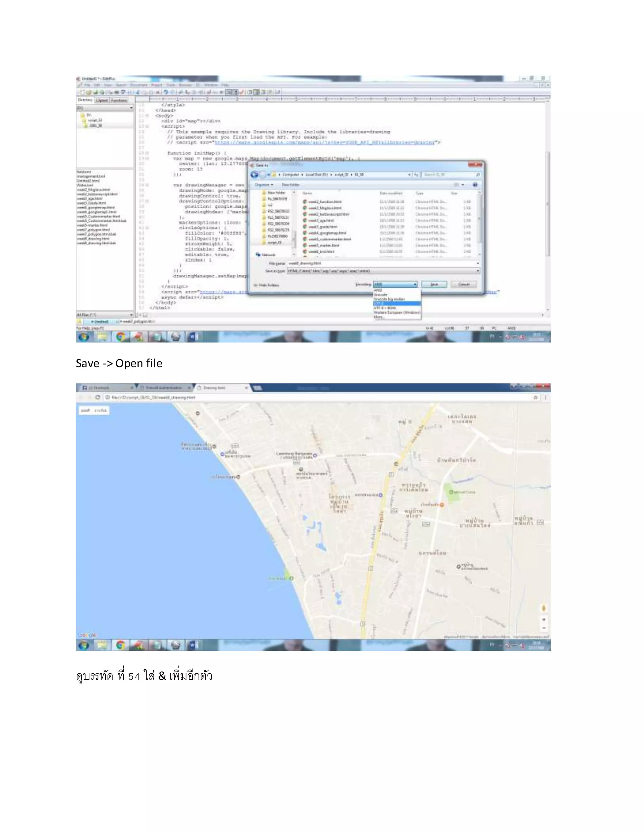Click the File name input field
This screenshot has width=644, height=833.
point(383,263)
